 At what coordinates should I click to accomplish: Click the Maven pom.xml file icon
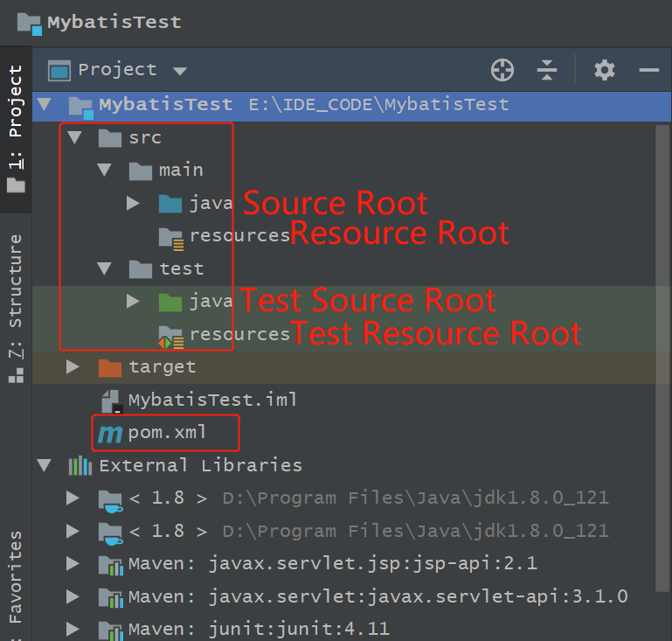point(110,433)
